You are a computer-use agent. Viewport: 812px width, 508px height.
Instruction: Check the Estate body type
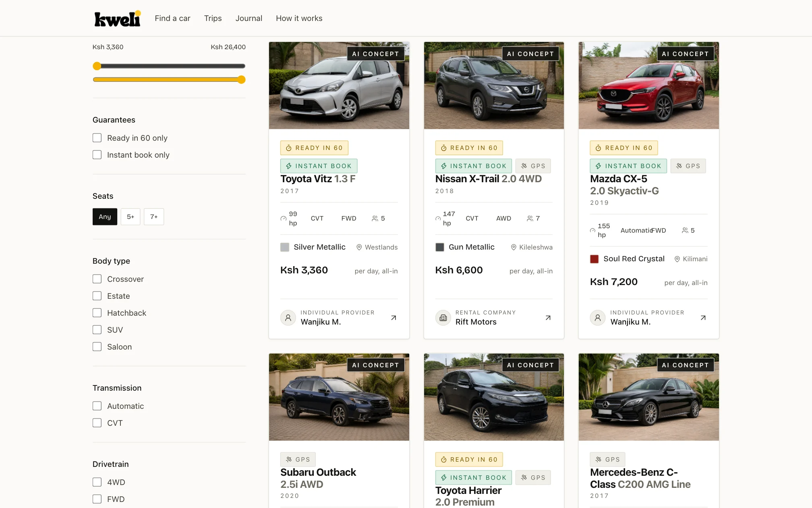coord(97,296)
